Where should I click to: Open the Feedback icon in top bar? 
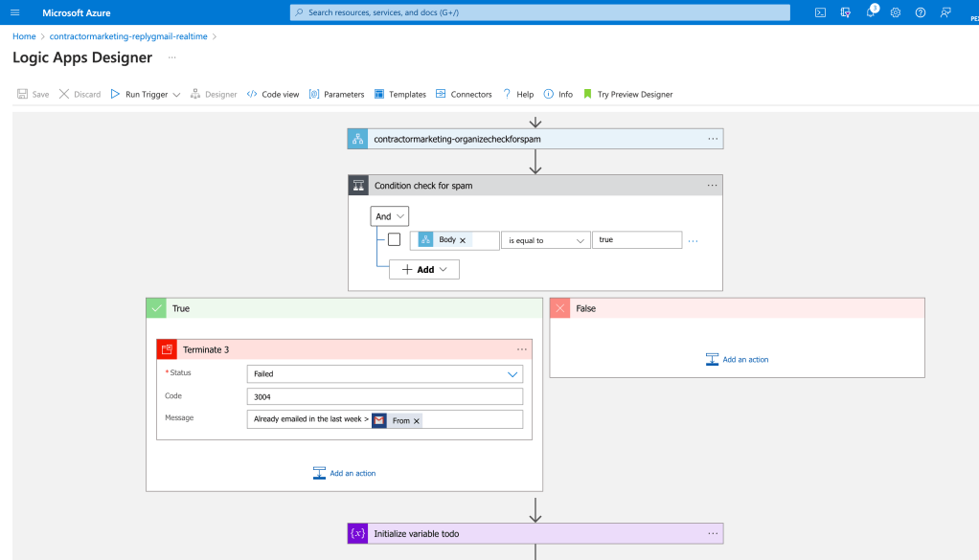coord(945,12)
